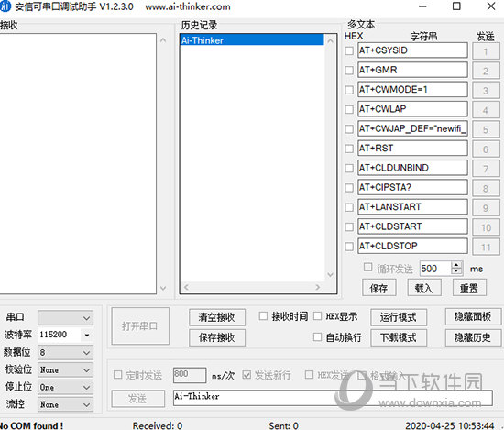This screenshot has width=504, height=430.
Task: Click the 下载模式 download mode button
Action: [399, 337]
